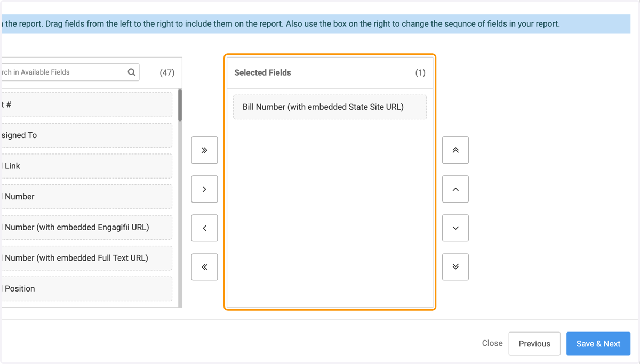Click the Available Fields list scrollbar

point(180,105)
